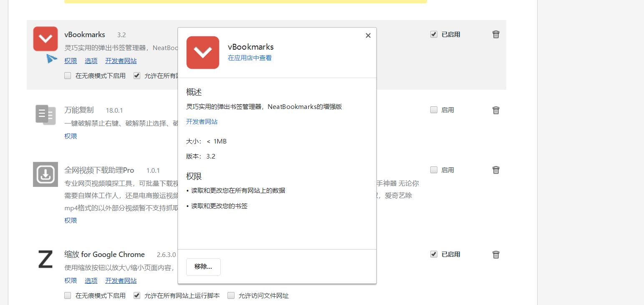The width and height of the screenshot is (644, 305).
Task: Delete vBookmarks using its trash icon
Action: 496,34
